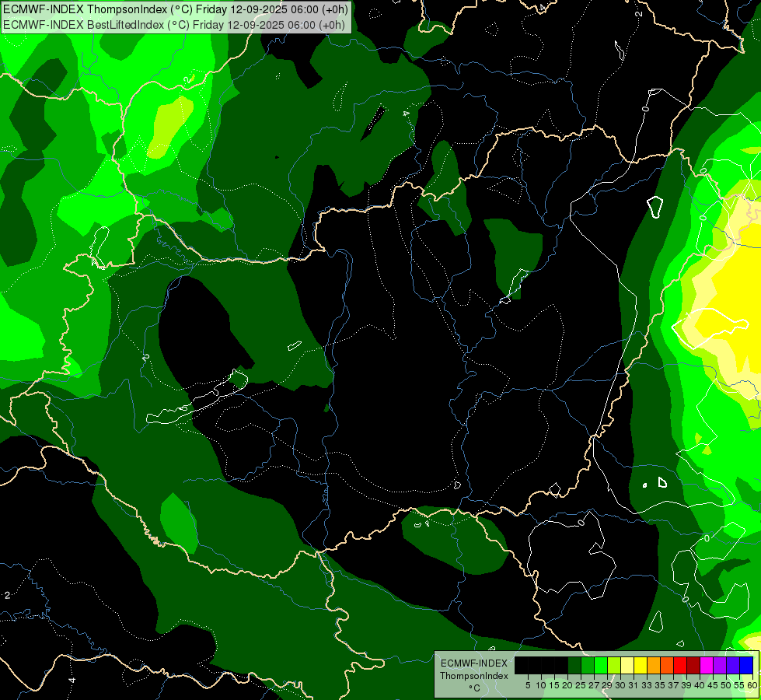
Task: Click the purple 45-50 legend swatch
Action: coord(720,665)
